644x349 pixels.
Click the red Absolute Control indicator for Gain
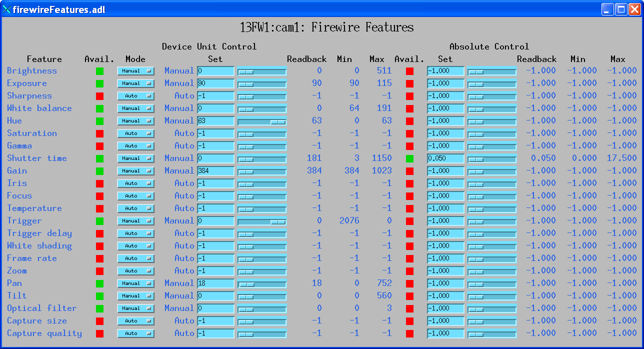pos(409,170)
